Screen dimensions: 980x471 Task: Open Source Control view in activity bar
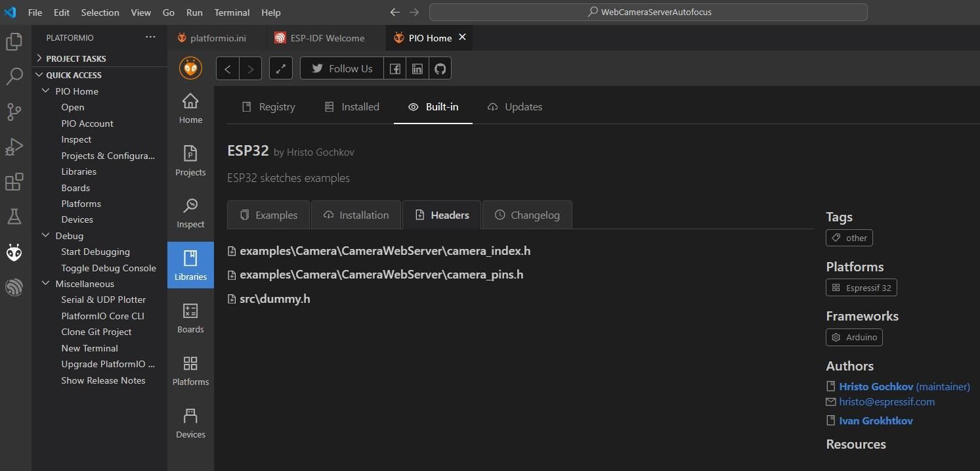click(x=14, y=112)
